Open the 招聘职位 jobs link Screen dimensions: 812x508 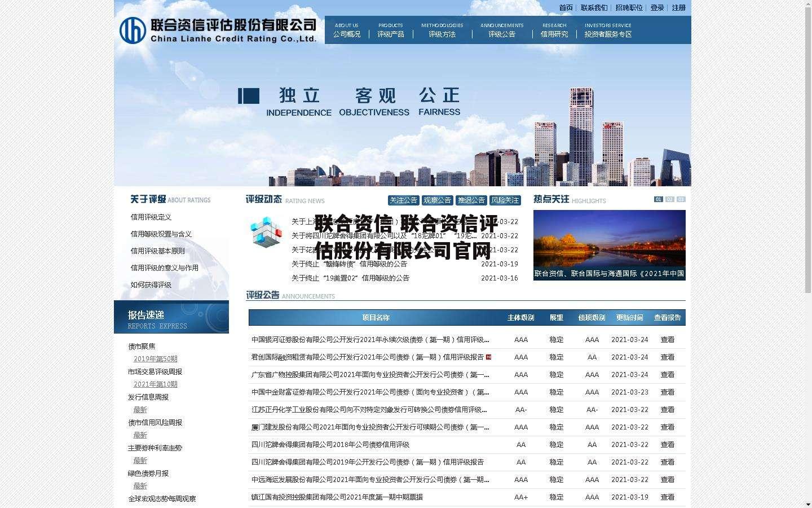[629, 8]
